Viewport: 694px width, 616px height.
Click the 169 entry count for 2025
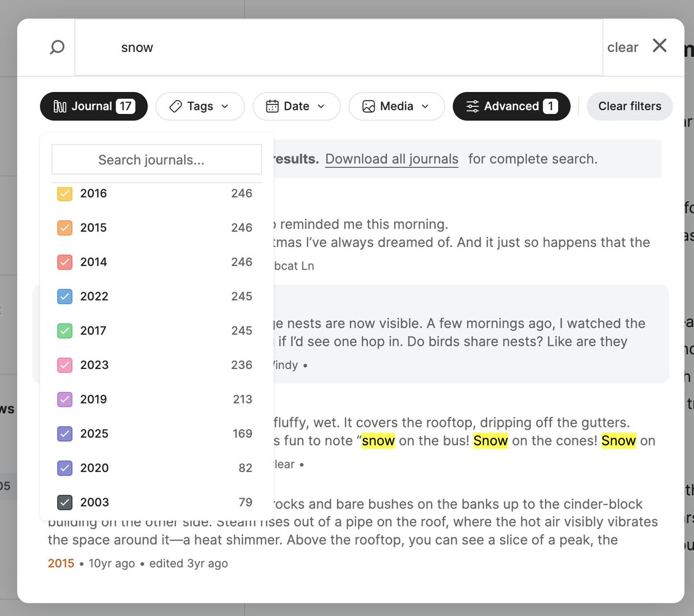(242, 433)
